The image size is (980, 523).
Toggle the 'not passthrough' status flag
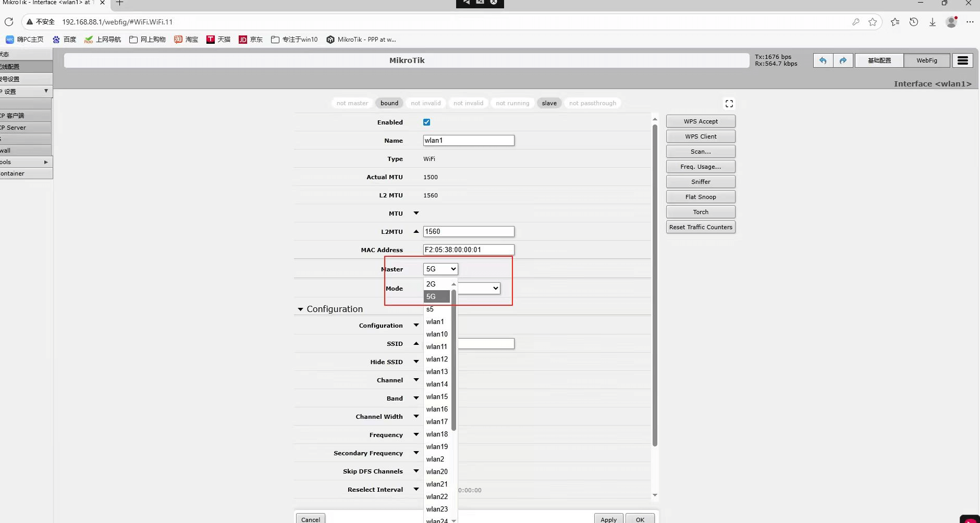(593, 103)
